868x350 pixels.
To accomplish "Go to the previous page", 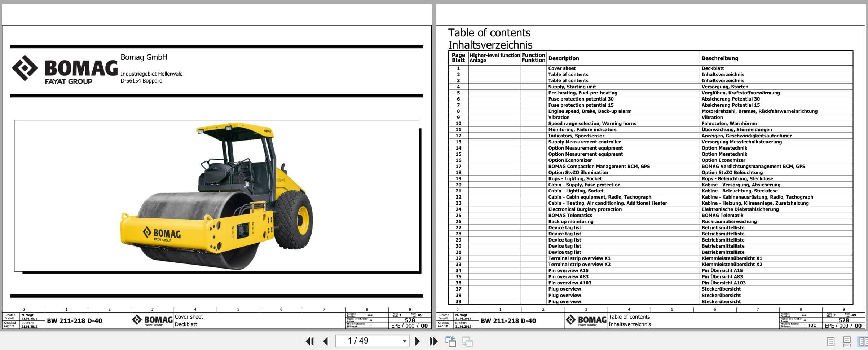I will point(326,341).
